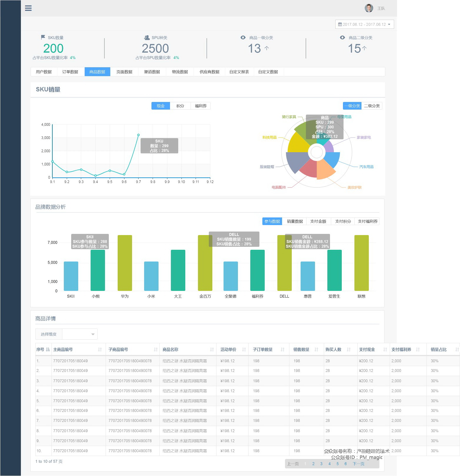
Task: Select 福利券 in SKU销量 chart
Action: 201,106
